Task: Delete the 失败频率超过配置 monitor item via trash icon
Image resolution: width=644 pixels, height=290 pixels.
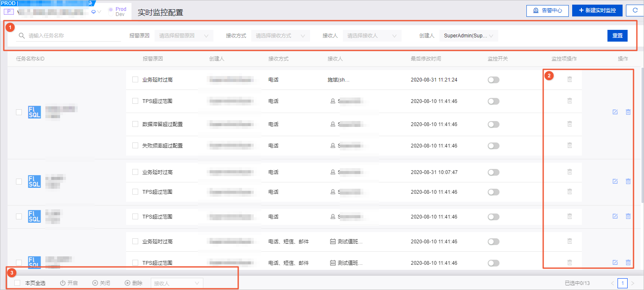Action: click(570, 145)
